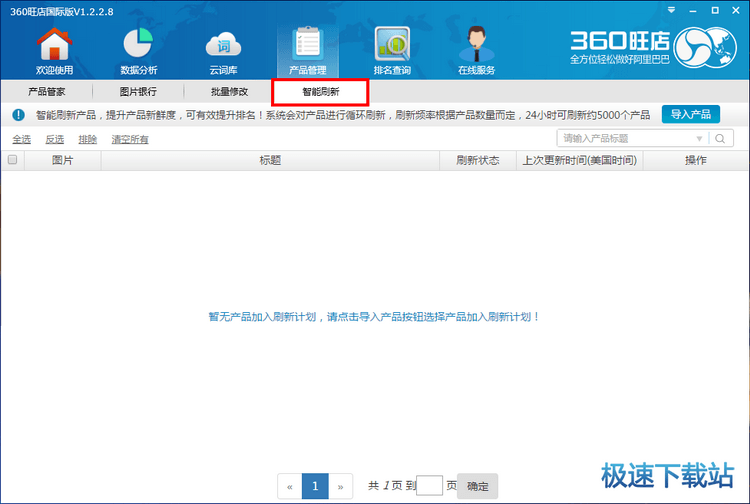Open the title bar dropdown menu arrow
The image size is (750, 504).
coord(672,10)
